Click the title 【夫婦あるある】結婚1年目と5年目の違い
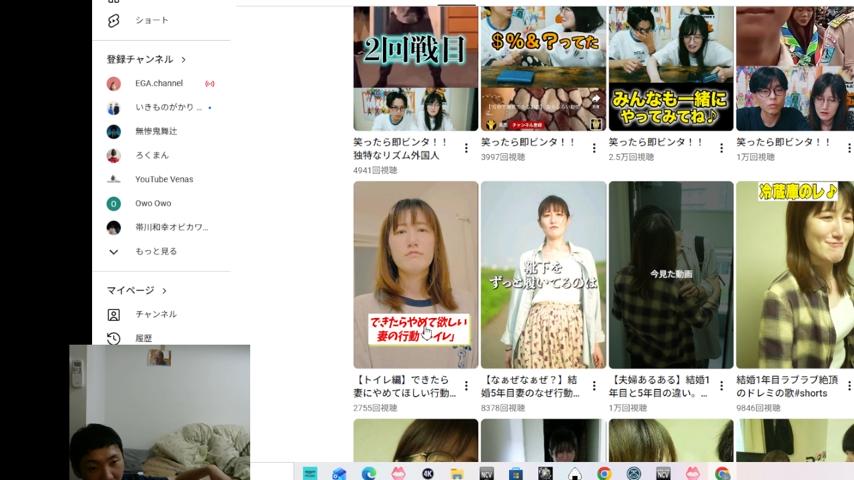This screenshot has height=480, width=854. [659, 386]
